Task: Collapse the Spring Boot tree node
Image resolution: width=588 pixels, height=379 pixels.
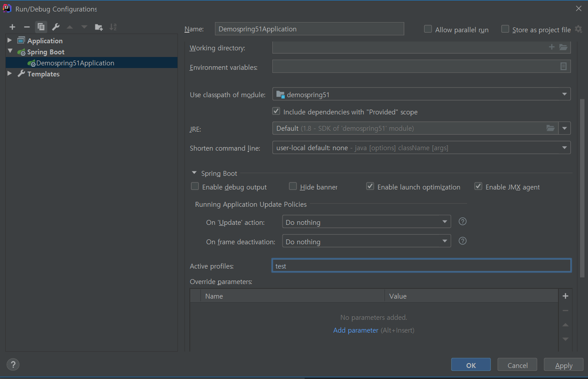Action: coord(10,51)
